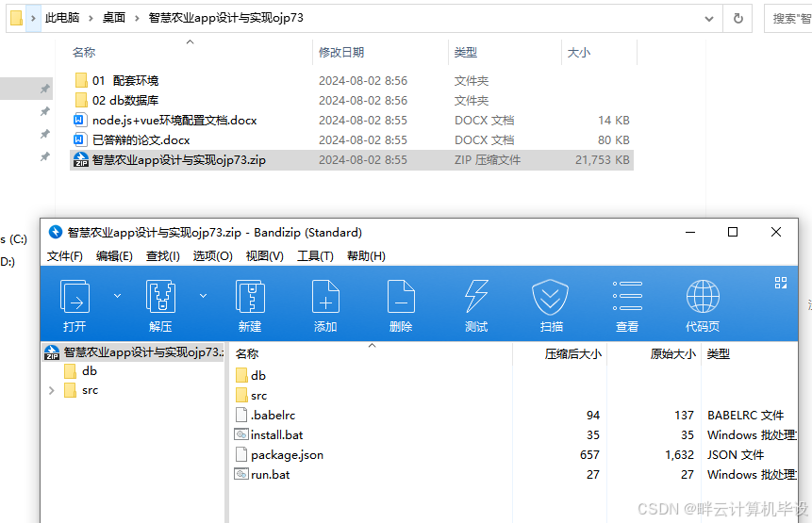Sort Explorer by 修改日期 column header
Viewport: 812px width, 523px height.
tap(341, 52)
